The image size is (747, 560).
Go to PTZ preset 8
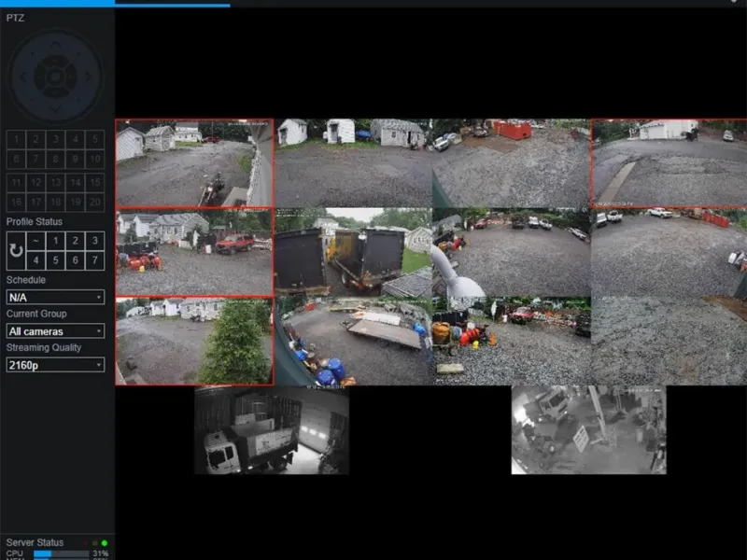click(x=56, y=159)
